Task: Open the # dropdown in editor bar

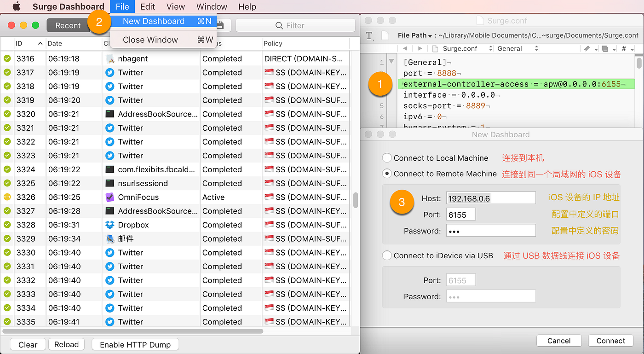Action: pyautogui.click(x=627, y=48)
